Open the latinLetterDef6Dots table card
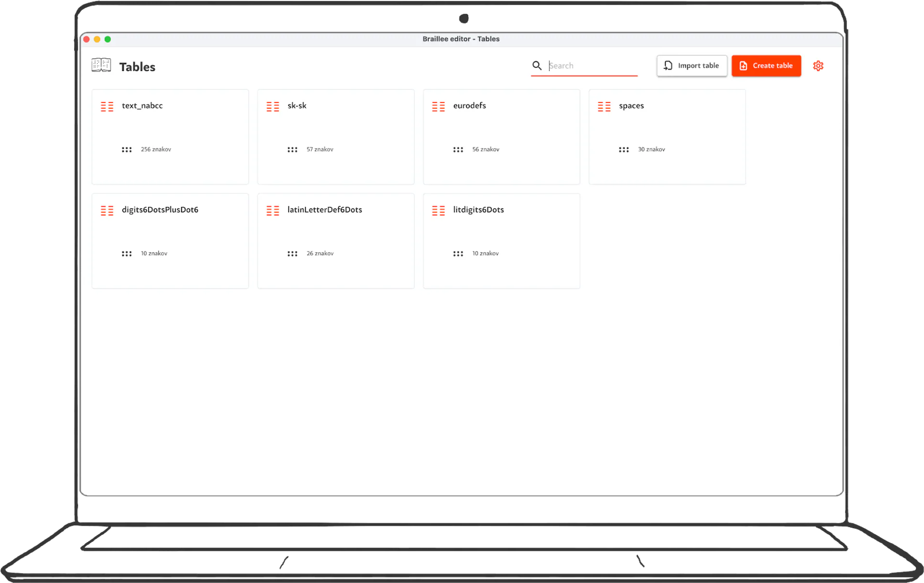This screenshot has width=924, height=583. pos(335,241)
